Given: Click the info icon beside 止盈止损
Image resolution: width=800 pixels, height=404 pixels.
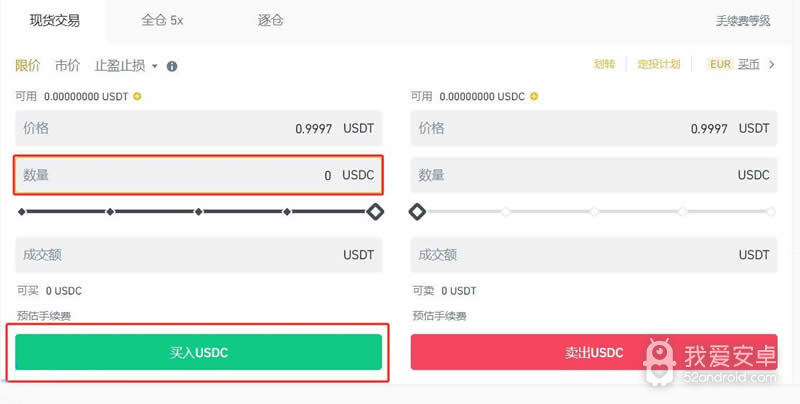Looking at the screenshot, I should coord(172,66).
